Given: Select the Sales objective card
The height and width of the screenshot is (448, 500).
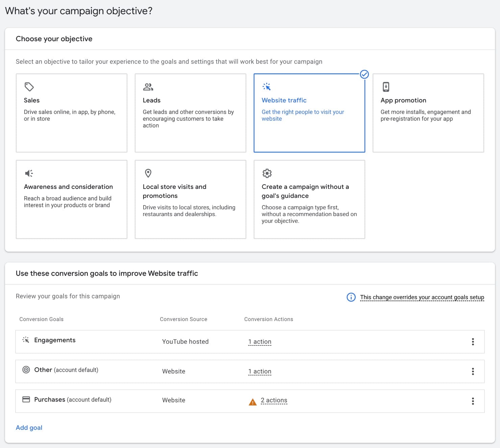Looking at the screenshot, I should pyautogui.click(x=71, y=113).
